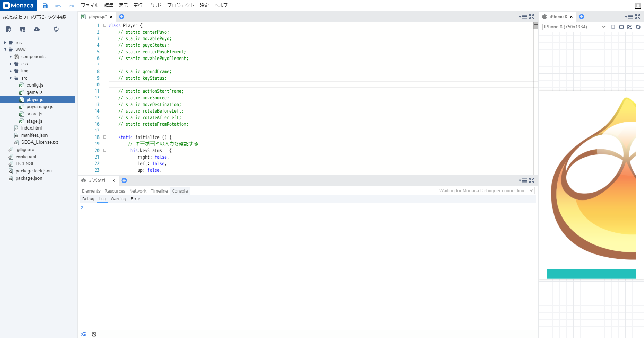Click the save icon in top toolbar
The image size is (644, 338).
[x=45, y=6]
